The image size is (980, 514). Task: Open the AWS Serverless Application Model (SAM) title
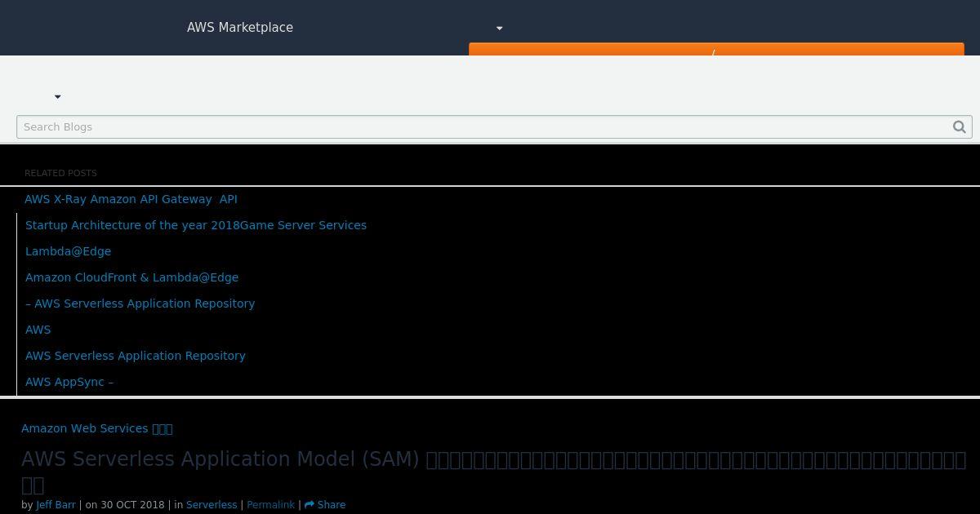tap(493, 471)
